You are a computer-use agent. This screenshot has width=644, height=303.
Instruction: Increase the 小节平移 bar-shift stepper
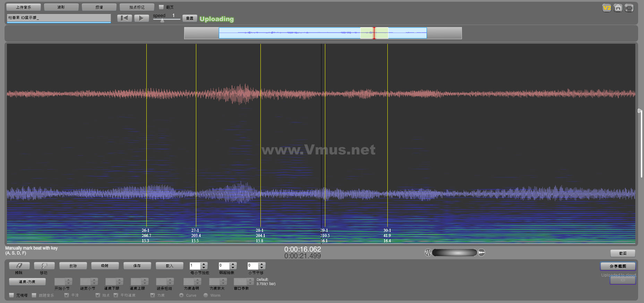262,264
